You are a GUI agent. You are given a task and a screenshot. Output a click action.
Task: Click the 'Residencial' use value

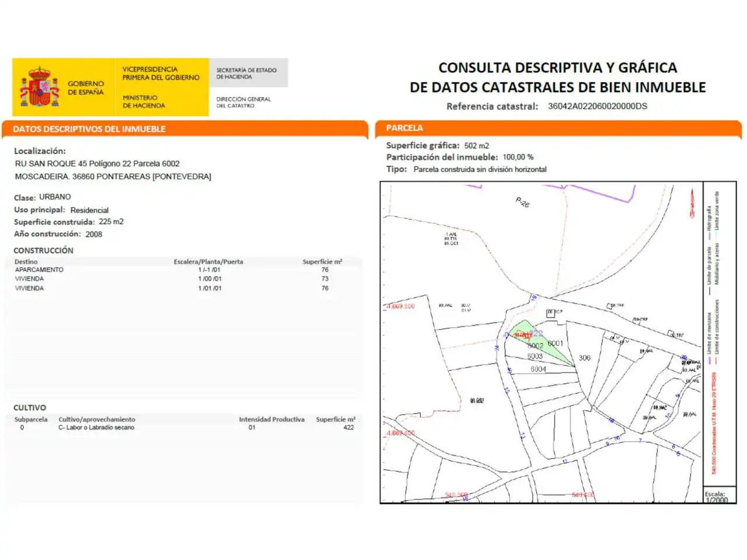[89, 210]
